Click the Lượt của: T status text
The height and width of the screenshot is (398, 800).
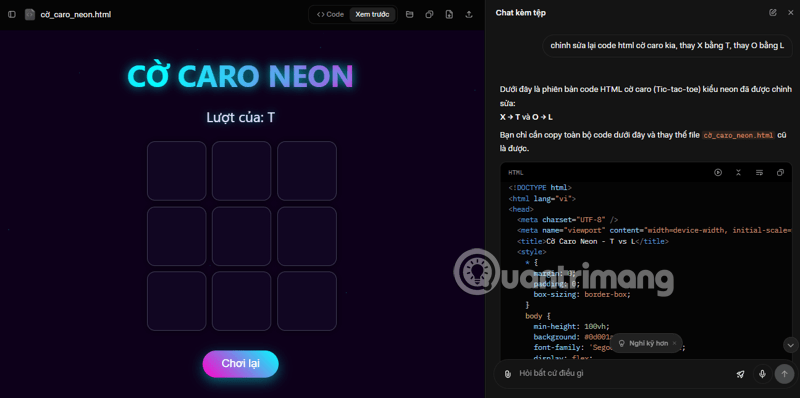click(241, 117)
